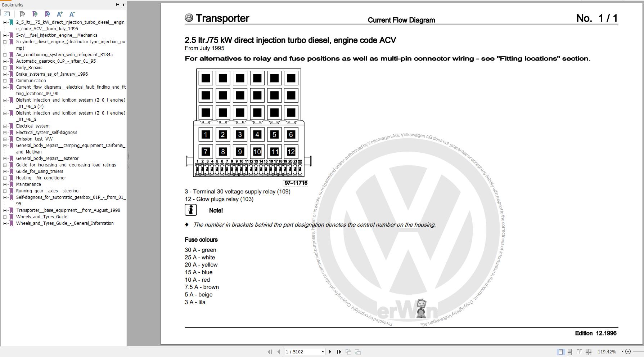Click the 'Edition 12.1996' footer text

tap(596, 333)
